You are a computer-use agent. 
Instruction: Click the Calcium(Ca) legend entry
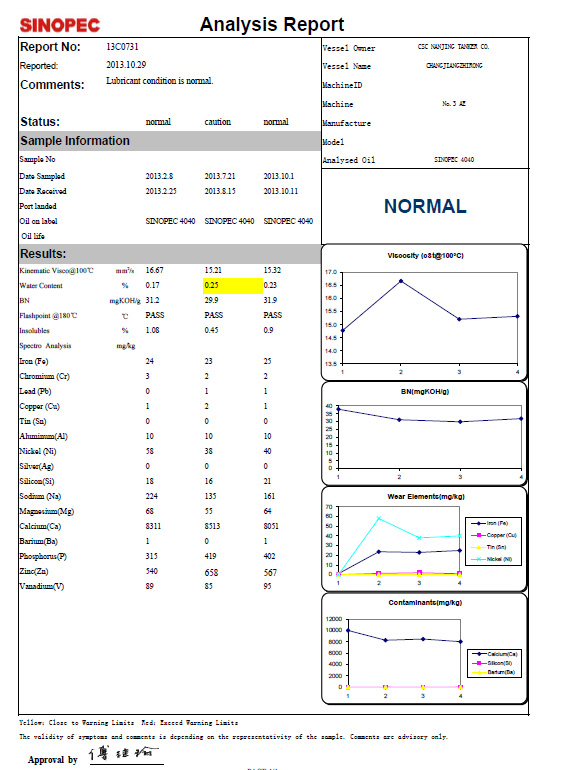tap(494, 654)
